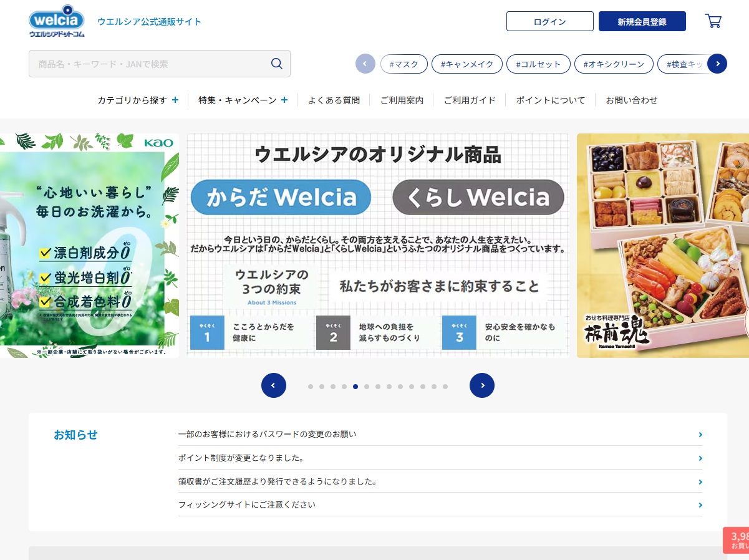The image size is (749, 560).
Task: Open the shopping cart icon
Action: pos(713,21)
